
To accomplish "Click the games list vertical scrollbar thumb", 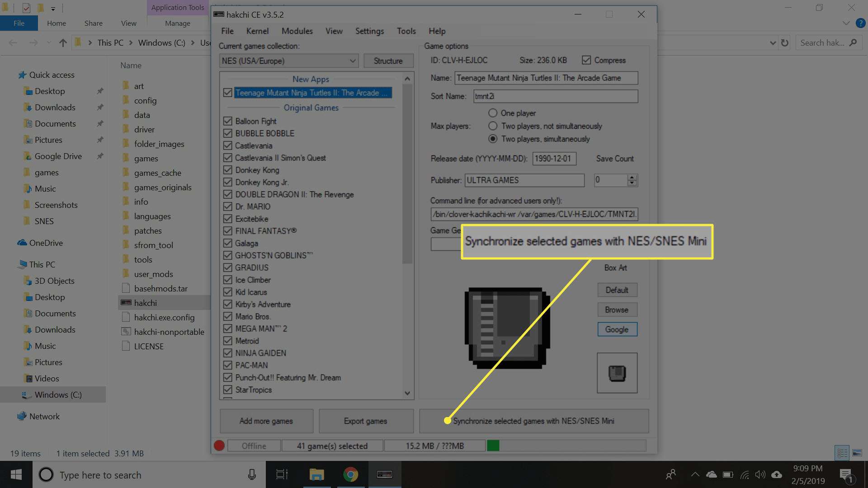I will click(x=407, y=174).
